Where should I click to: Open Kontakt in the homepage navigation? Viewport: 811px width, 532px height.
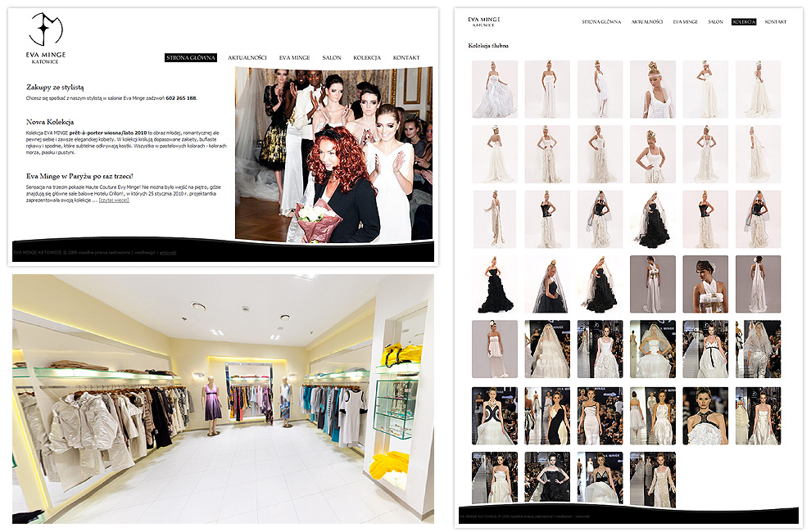pos(406,58)
